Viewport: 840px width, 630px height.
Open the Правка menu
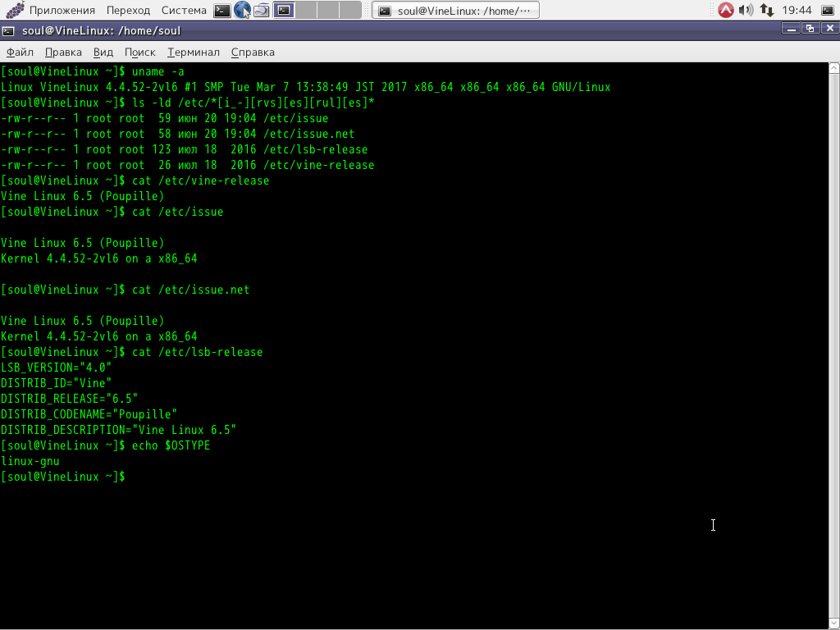pos(63,52)
